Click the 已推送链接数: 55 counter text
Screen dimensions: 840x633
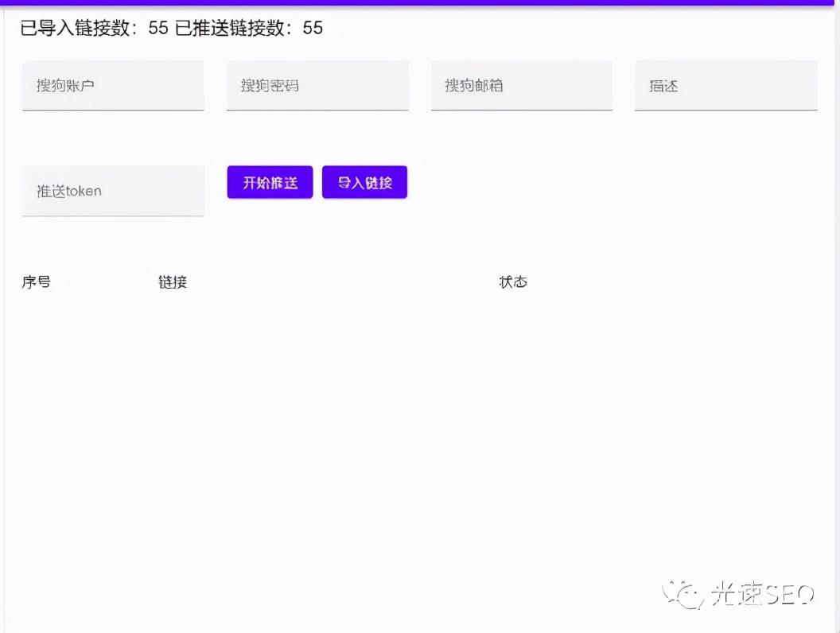click(x=249, y=28)
